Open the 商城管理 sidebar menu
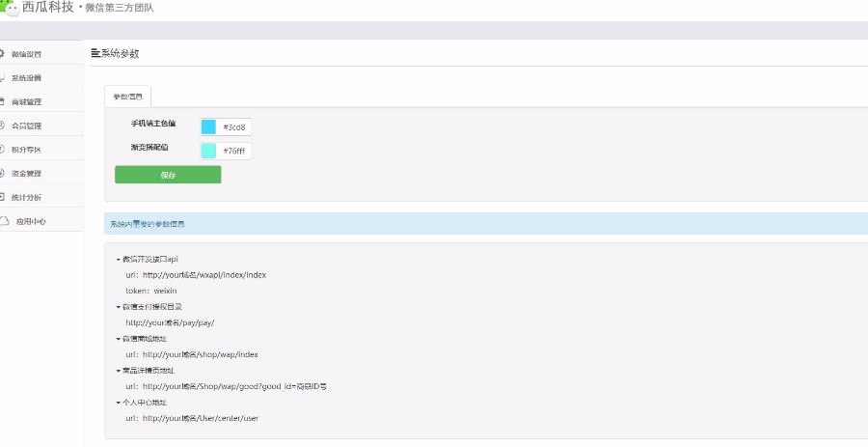 41,101
